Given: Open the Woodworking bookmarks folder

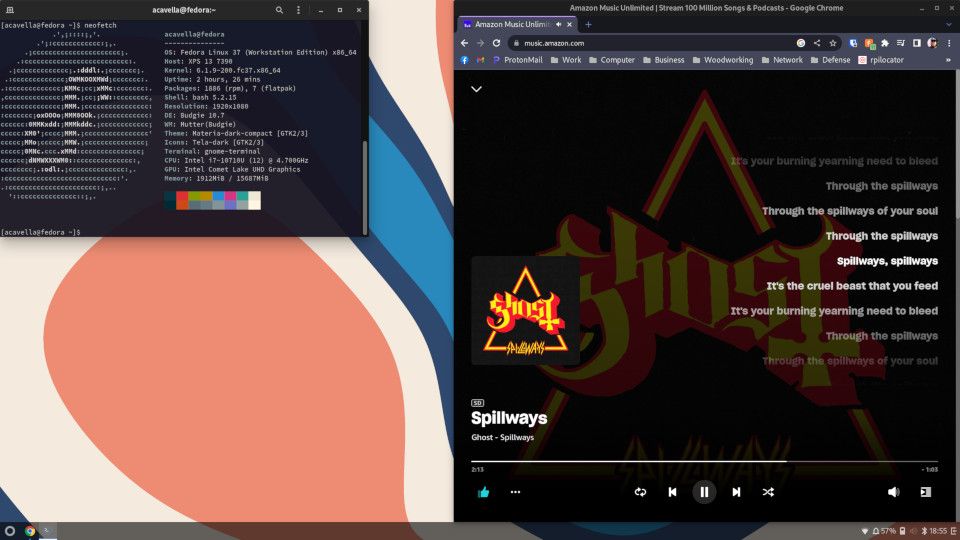Looking at the screenshot, I should point(723,60).
